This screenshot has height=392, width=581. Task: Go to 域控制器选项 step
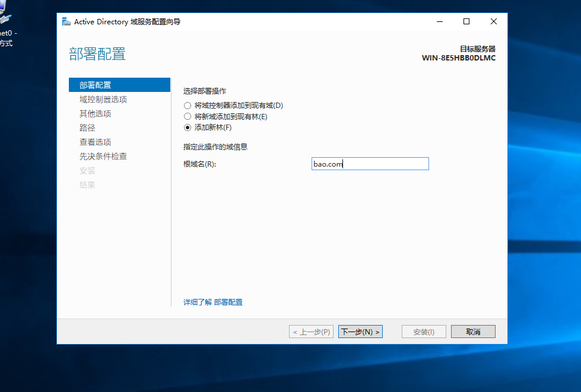tap(103, 99)
